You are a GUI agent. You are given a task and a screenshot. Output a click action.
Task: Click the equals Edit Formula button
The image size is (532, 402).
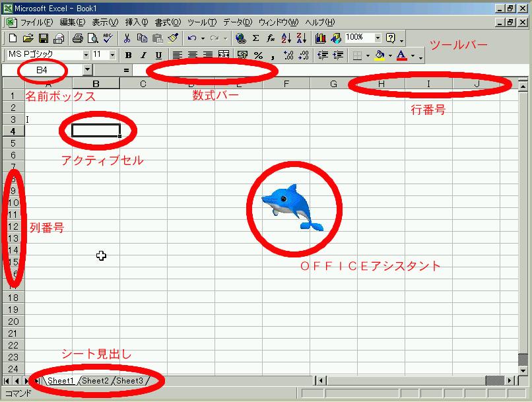pyautogui.click(x=125, y=69)
